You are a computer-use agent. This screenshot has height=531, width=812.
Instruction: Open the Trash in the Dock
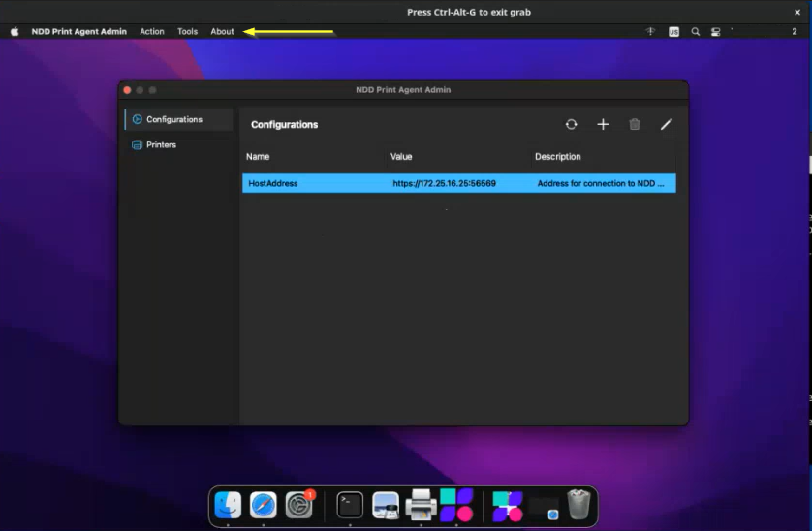tap(579, 505)
